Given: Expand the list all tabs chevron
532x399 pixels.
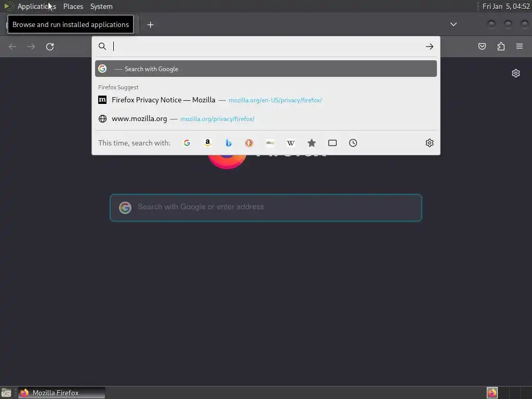Looking at the screenshot, I should point(453,24).
